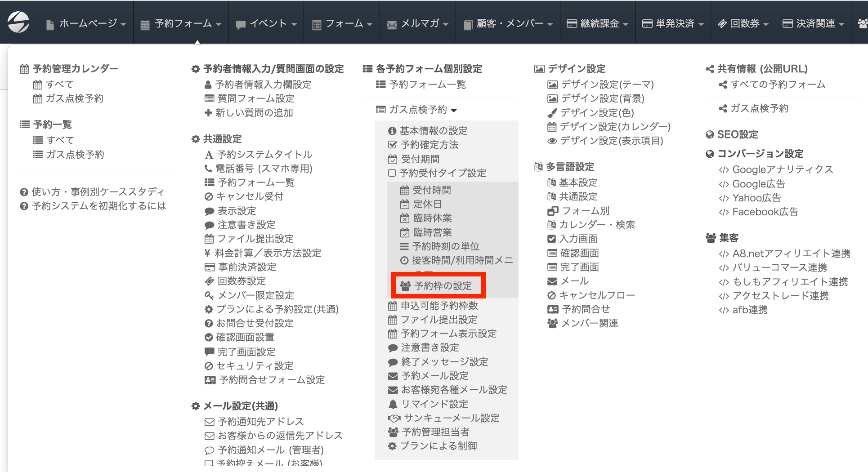Click the checkmark icon beside 予約確定方法
Screen dimensions: 868x472
point(392,145)
